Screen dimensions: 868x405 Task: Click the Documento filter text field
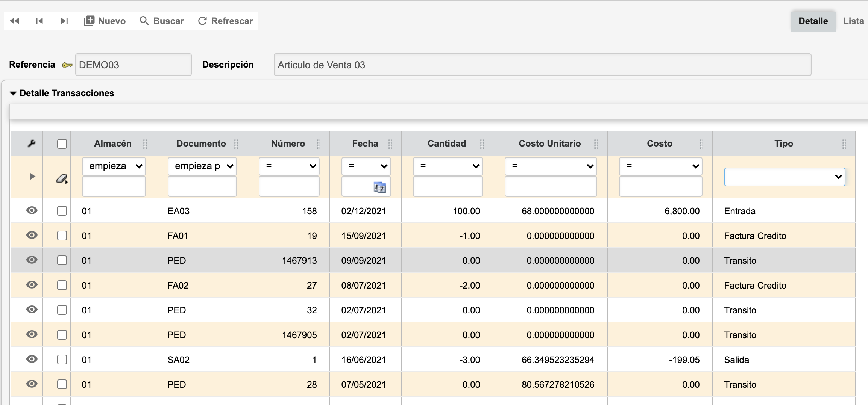202,186
